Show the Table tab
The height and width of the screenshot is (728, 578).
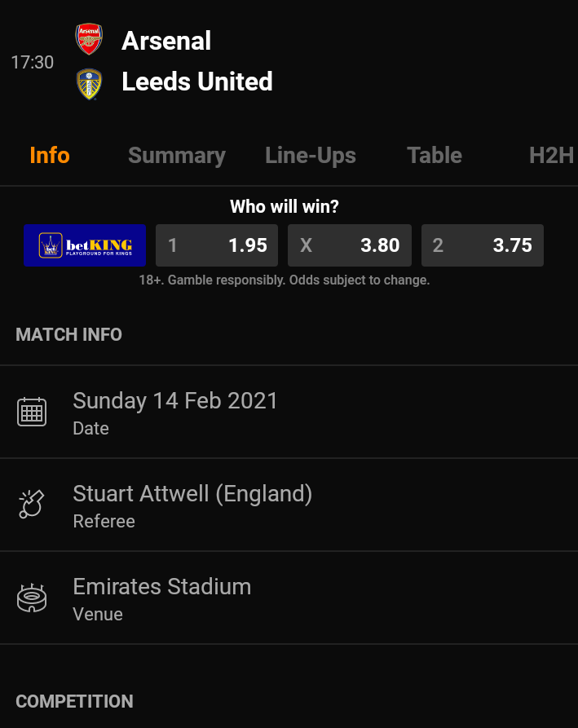click(435, 156)
